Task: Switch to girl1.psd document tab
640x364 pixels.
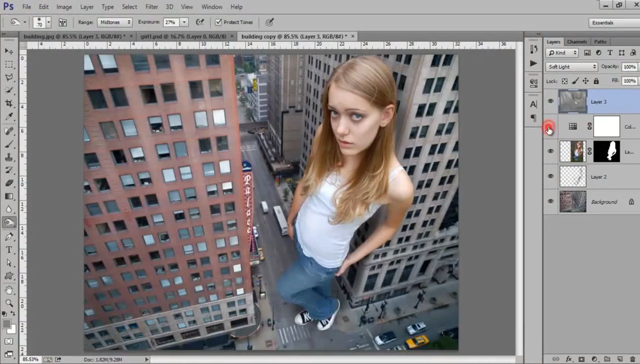Action: pyautogui.click(x=183, y=36)
